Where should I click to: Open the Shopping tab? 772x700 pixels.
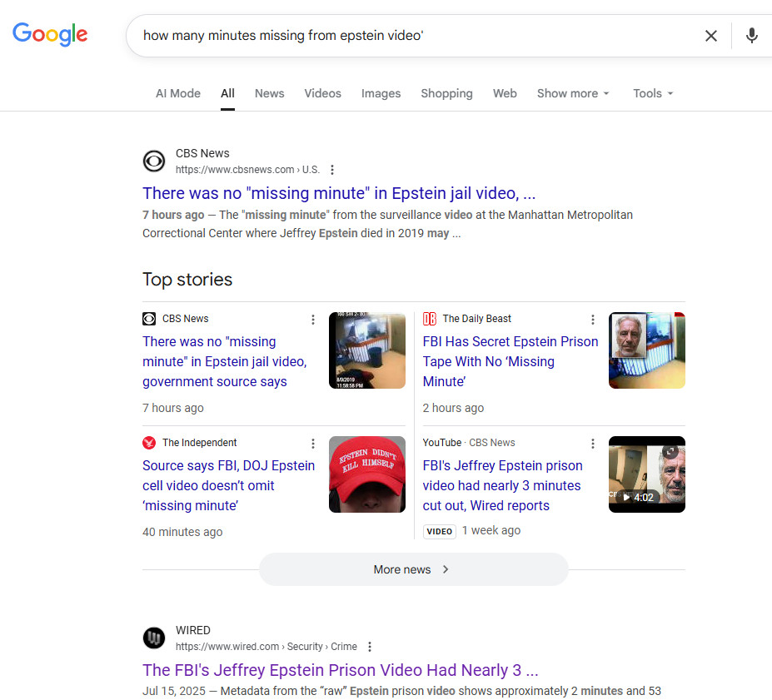pos(446,93)
